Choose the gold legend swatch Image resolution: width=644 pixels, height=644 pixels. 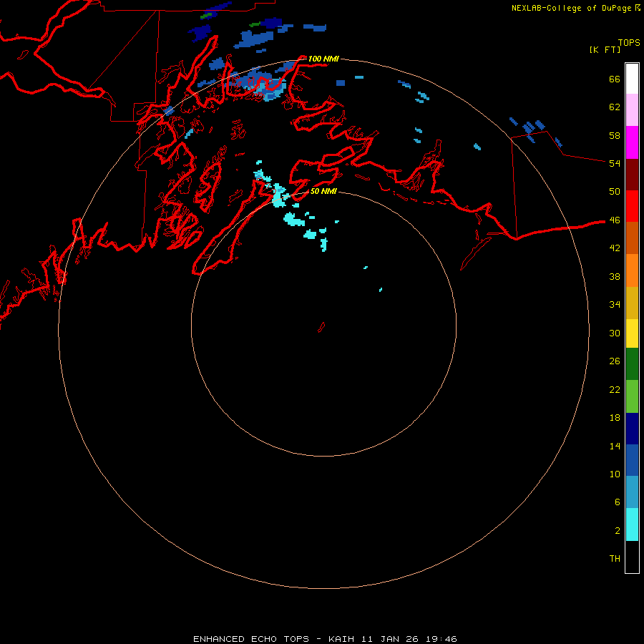click(632, 303)
